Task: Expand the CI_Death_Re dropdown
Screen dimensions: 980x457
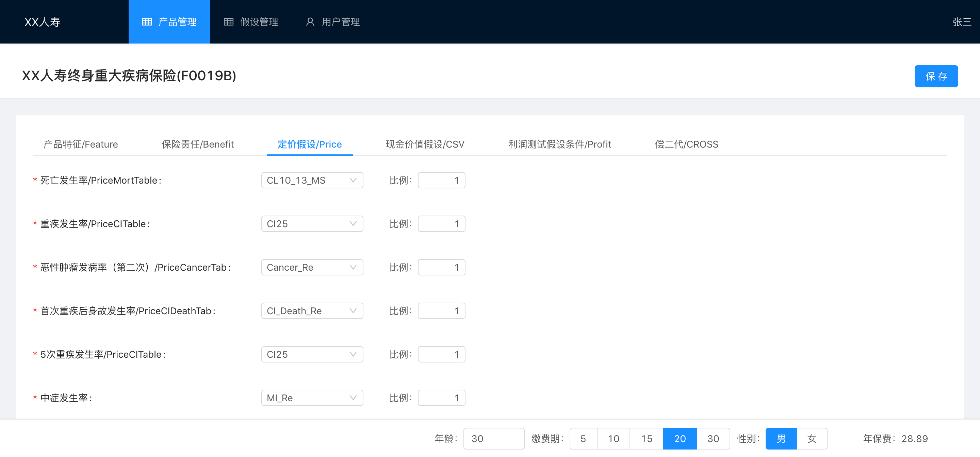Action: [312, 311]
